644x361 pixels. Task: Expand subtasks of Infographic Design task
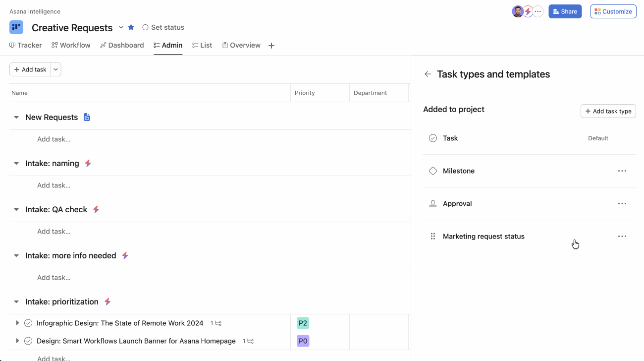coord(17,323)
